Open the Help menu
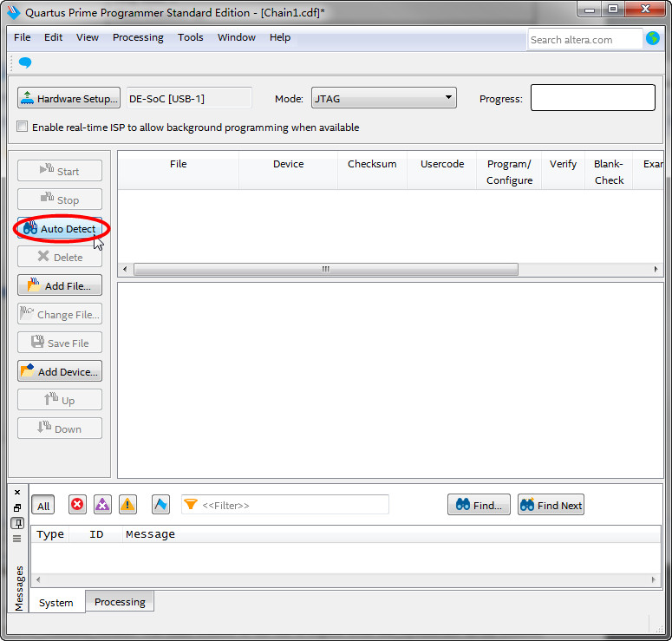Screen dimensions: 672x641 [x=280, y=37]
